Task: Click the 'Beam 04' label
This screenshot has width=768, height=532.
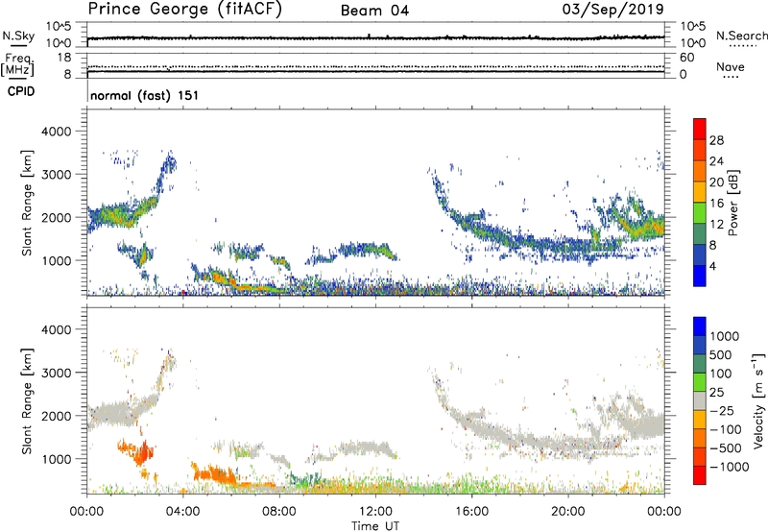Action: pyautogui.click(x=374, y=11)
